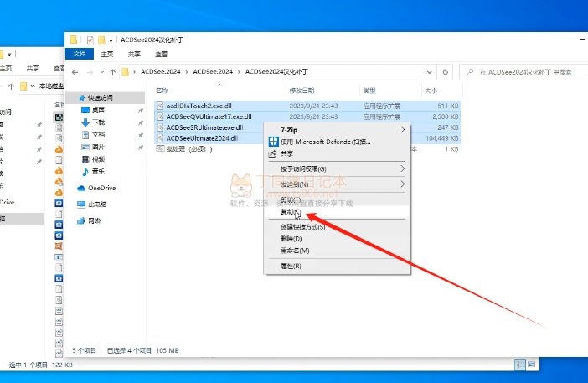588x383 pixels.
Task: Click the 图片 pictures icon in sidebar
Action: pos(85,147)
